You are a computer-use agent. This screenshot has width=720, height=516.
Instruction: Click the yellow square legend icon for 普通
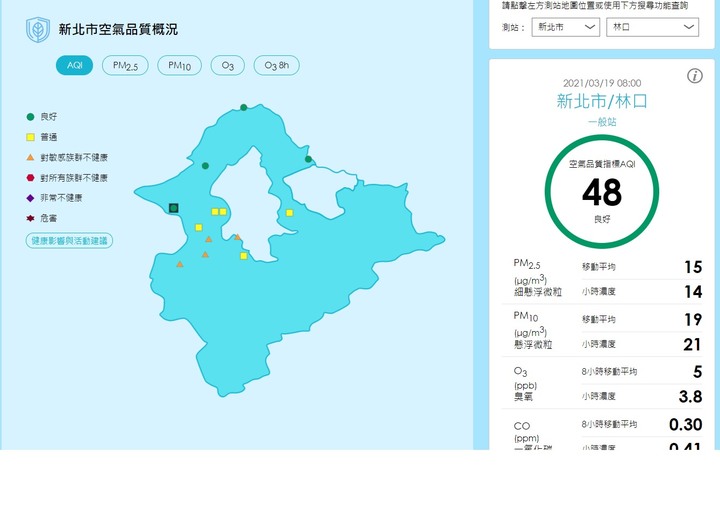tap(30, 137)
